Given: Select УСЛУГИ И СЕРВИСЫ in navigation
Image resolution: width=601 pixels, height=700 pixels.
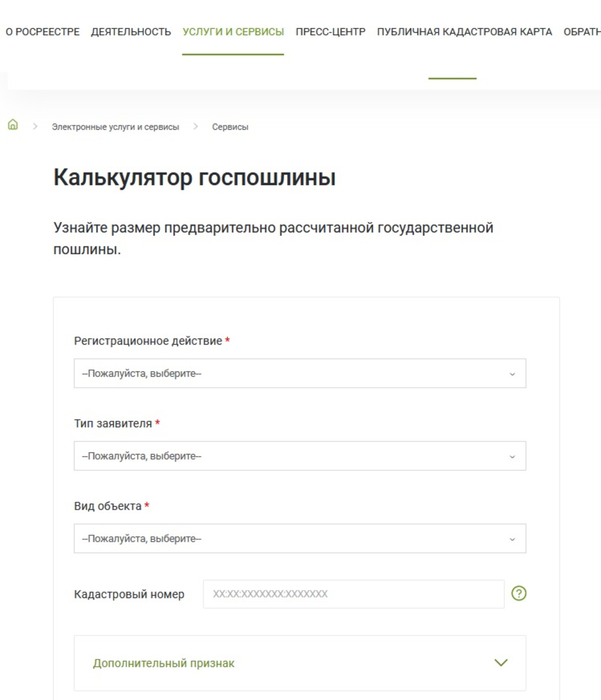Looking at the screenshot, I should [233, 32].
